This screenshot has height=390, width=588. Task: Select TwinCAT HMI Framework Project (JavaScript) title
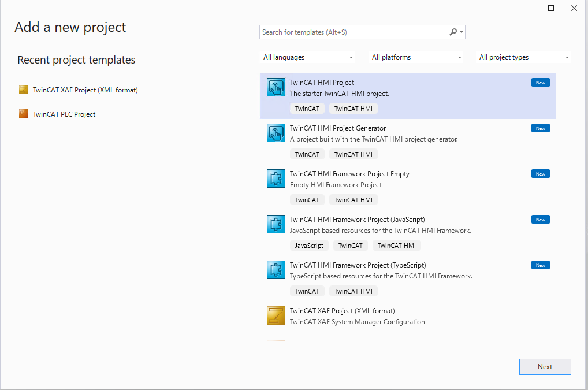coord(358,220)
